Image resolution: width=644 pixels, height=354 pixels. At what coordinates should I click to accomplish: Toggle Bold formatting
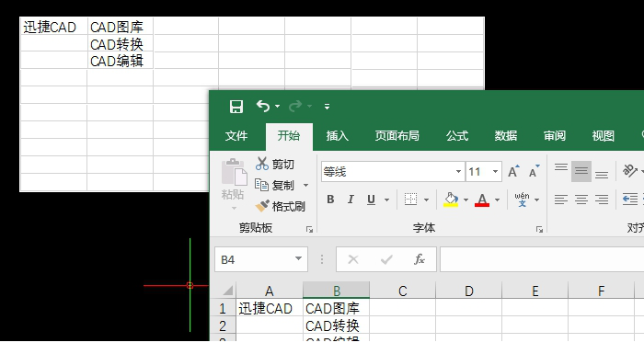pyautogui.click(x=330, y=200)
